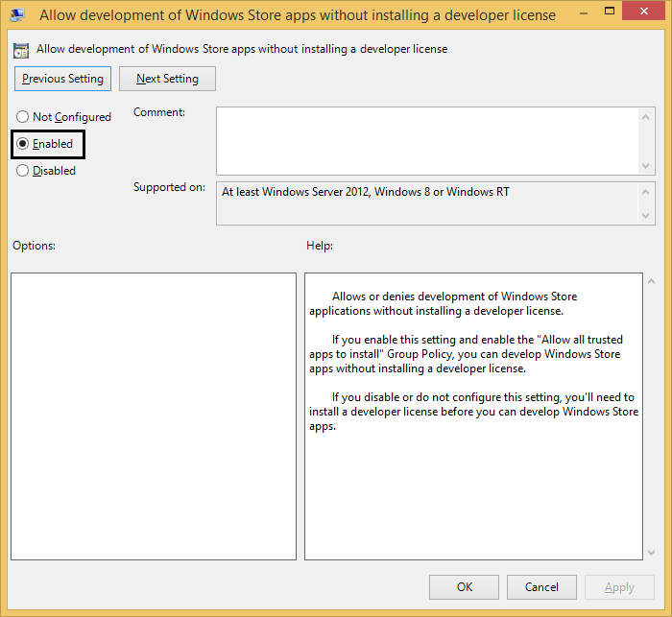672x617 pixels.
Task: Click into the Comment text box
Action: (x=427, y=141)
